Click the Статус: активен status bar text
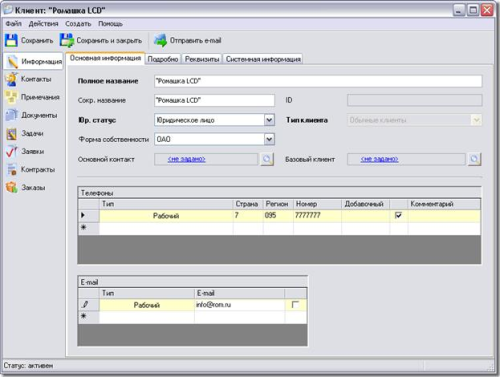 [x=28, y=366]
